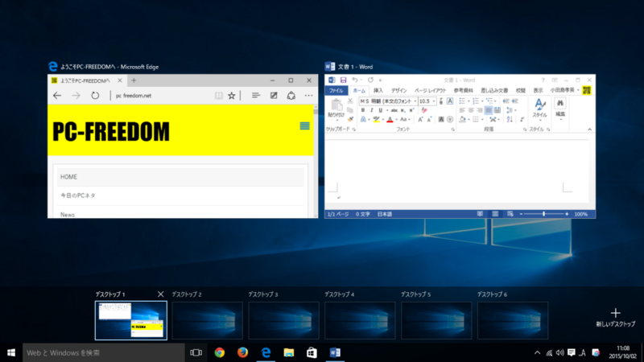Click Decrease Indent in Word ribbon

coord(506,101)
